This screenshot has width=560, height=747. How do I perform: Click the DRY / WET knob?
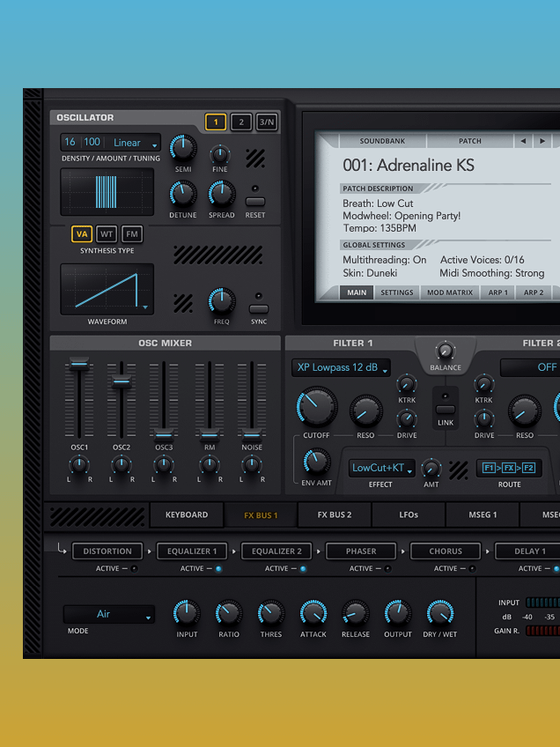(x=439, y=613)
